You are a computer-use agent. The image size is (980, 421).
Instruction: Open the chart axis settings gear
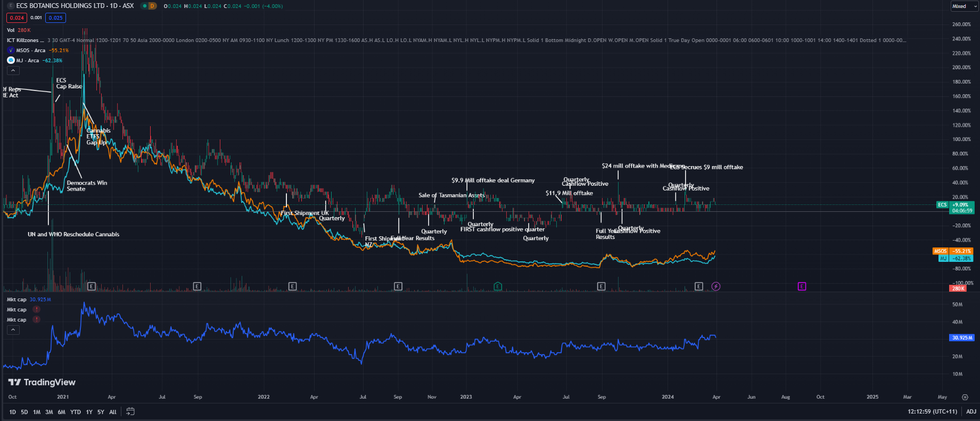(x=965, y=397)
